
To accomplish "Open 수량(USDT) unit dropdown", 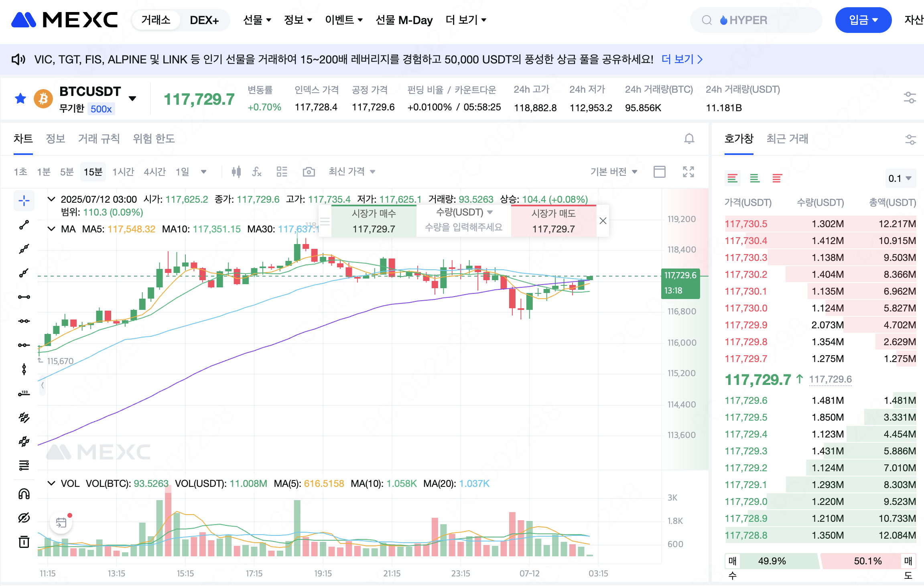I will (x=464, y=212).
